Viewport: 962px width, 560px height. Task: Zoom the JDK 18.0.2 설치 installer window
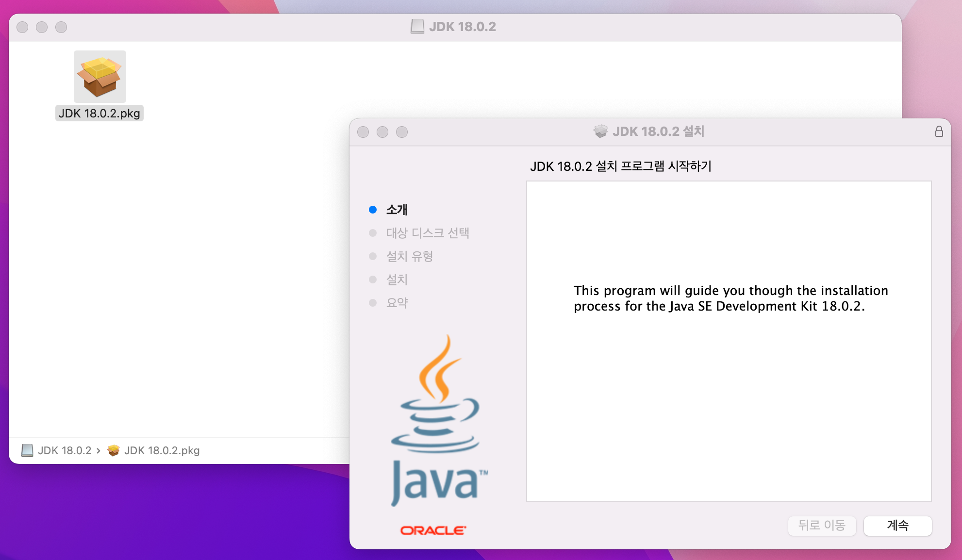point(402,132)
